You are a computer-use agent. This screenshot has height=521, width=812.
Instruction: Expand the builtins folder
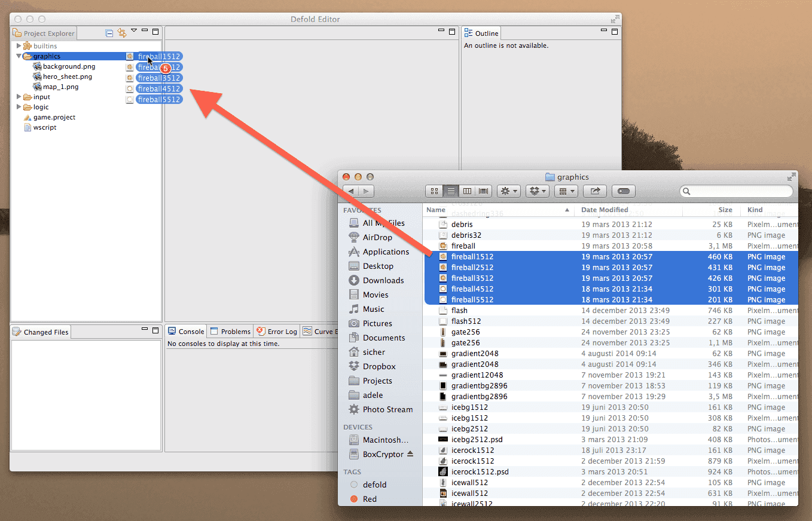pyautogui.click(x=19, y=46)
